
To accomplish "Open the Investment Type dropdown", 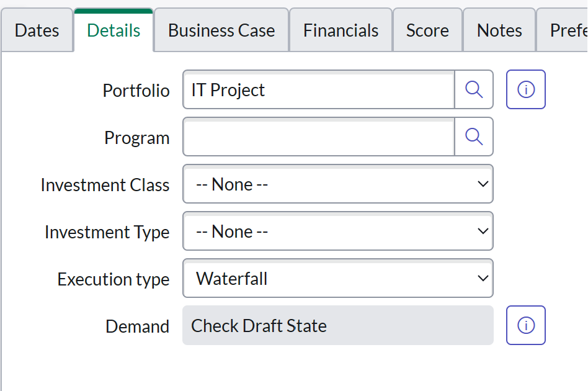I will 337,231.
